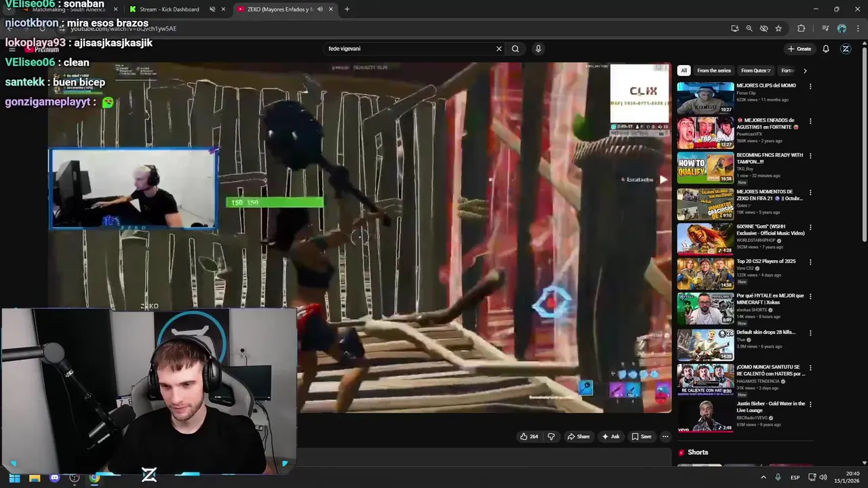Mute the Stream - Kick Dashboard tab
Screen dimensions: 868x488
[x=212, y=9]
